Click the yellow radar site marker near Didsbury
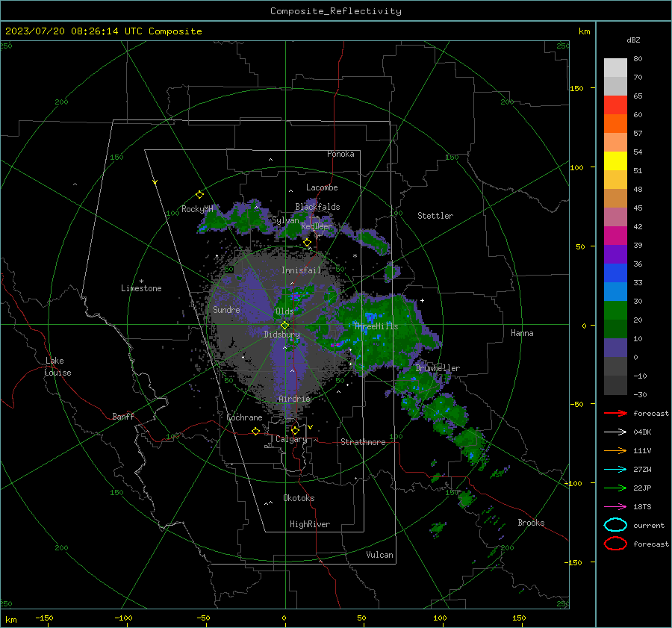The height and width of the screenshot is (628, 672). [x=285, y=325]
